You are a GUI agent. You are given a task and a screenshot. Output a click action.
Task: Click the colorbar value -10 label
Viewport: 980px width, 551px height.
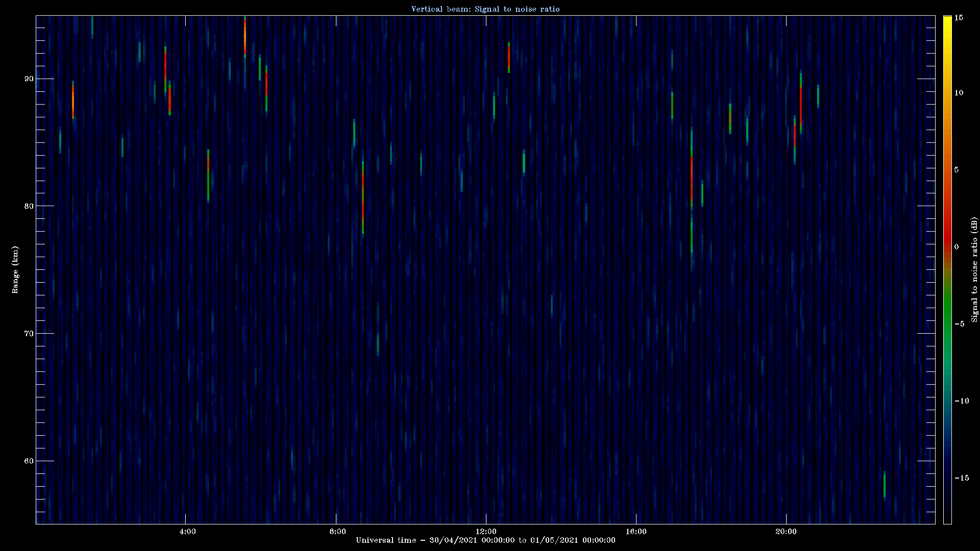point(962,401)
